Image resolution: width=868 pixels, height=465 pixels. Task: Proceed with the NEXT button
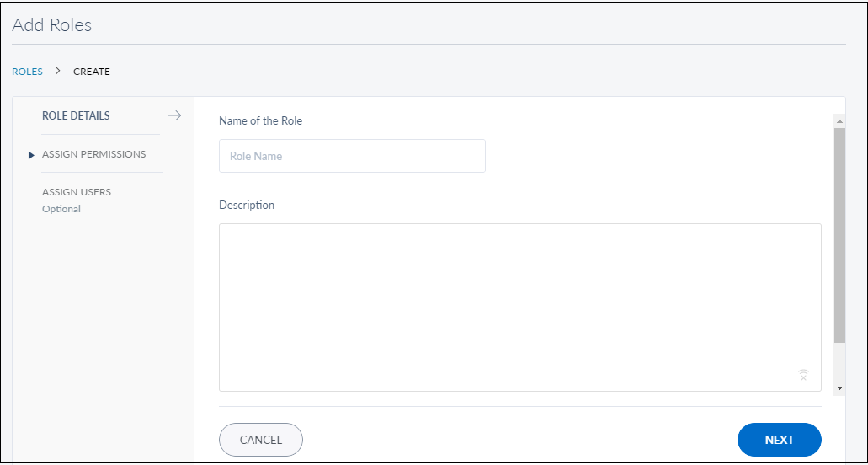click(779, 440)
